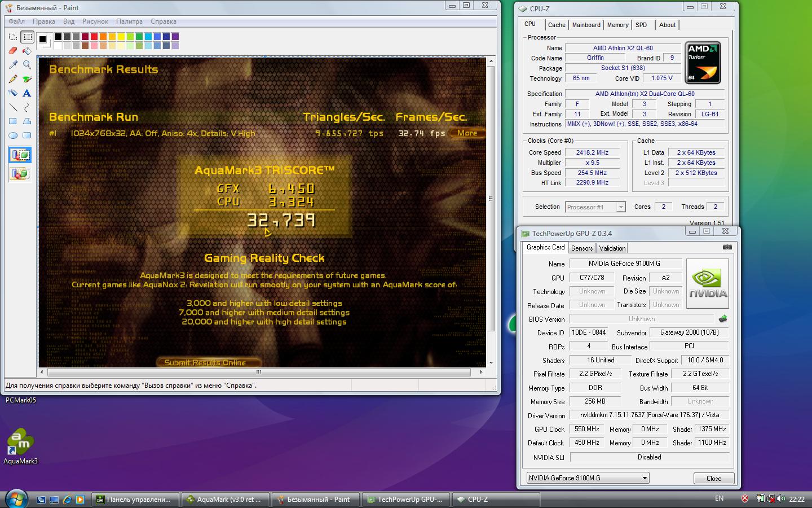Activate the Magnifier tool in Paint

(27, 65)
